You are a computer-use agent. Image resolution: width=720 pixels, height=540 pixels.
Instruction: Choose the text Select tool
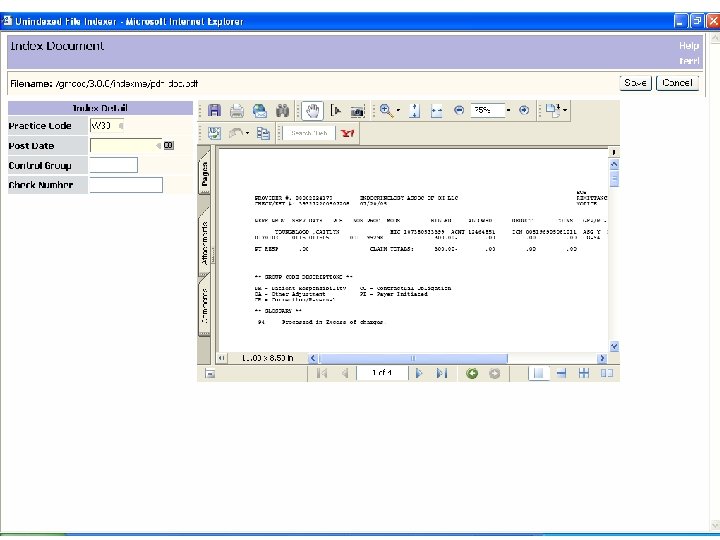click(x=336, y=111)
